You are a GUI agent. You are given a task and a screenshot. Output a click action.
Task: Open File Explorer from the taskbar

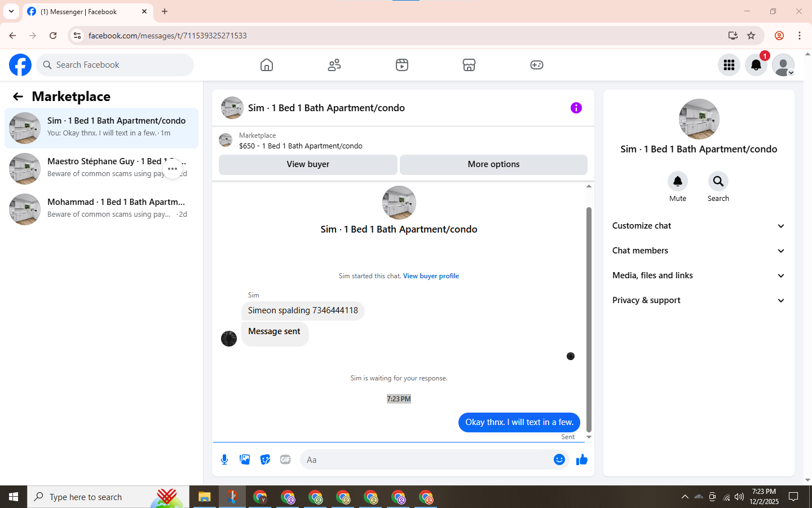pyautogui.click(x=204, y=497)
